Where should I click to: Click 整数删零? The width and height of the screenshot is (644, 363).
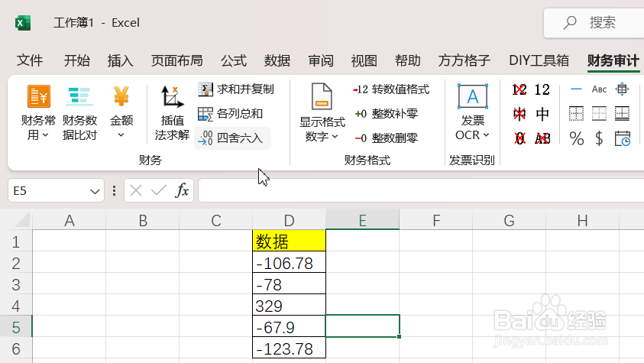[386, 138]
